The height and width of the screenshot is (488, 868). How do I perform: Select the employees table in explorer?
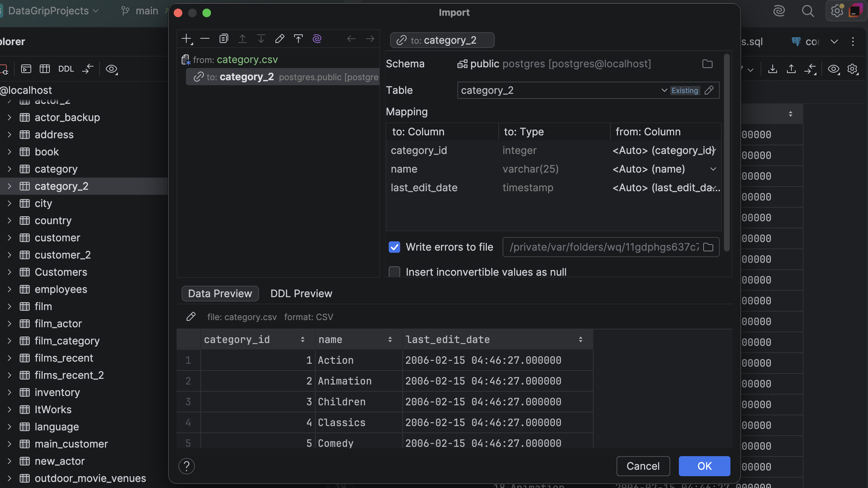pyautogui.click(x=61, y=289)
